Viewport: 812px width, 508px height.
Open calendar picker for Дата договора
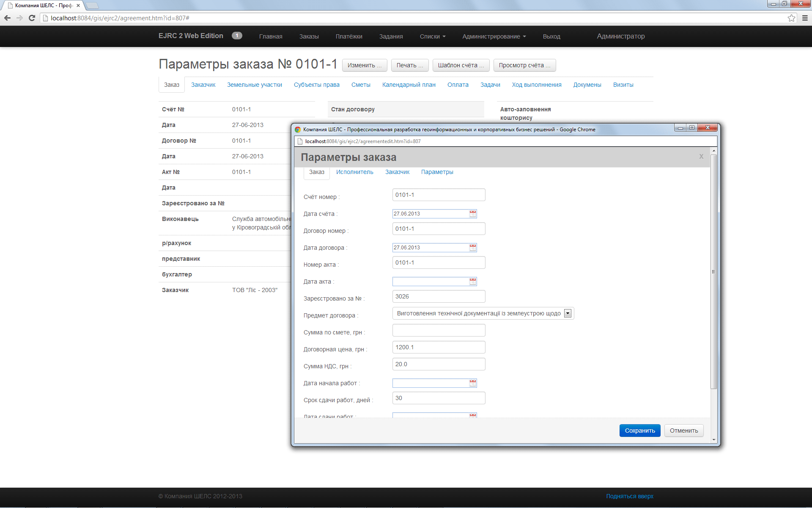pos(473,248)
